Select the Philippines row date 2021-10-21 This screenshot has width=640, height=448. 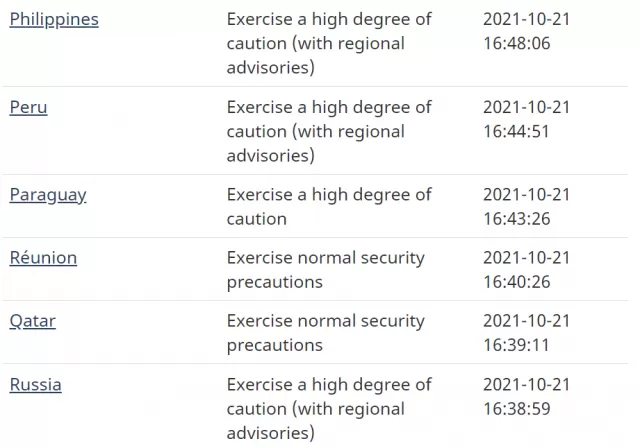(527, 19)
